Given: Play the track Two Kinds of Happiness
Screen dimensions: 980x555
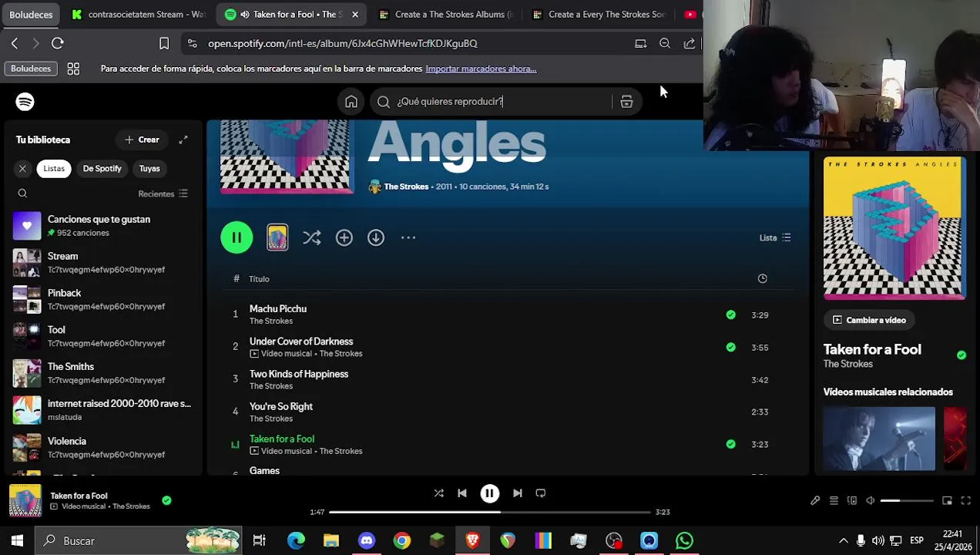Looking at the screenshot, I should [299, 374].
